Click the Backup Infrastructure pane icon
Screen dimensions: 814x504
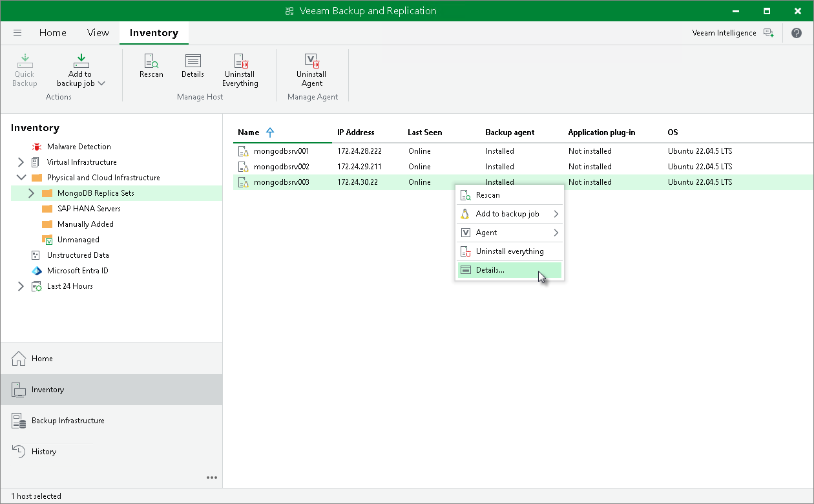(19, 421)
